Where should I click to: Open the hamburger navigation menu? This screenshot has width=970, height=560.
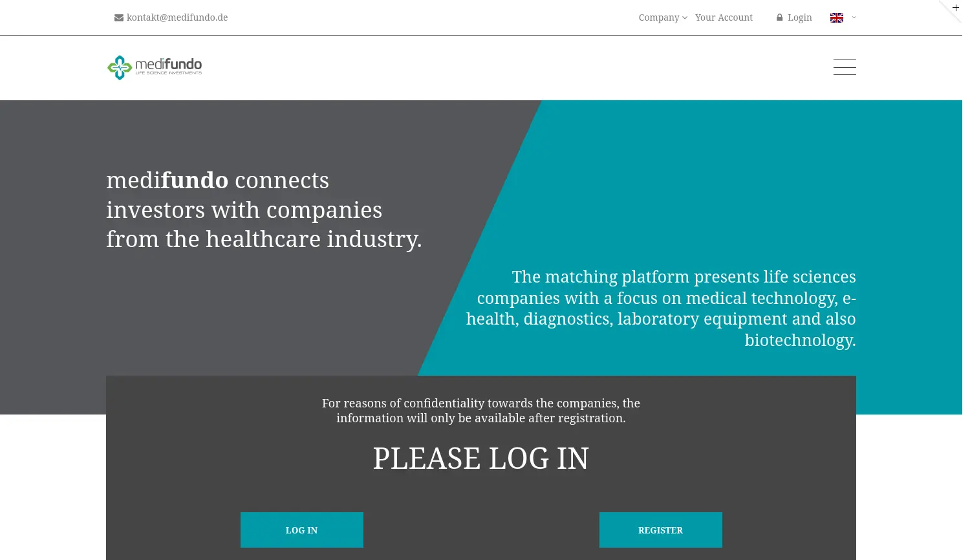(845, 67)
